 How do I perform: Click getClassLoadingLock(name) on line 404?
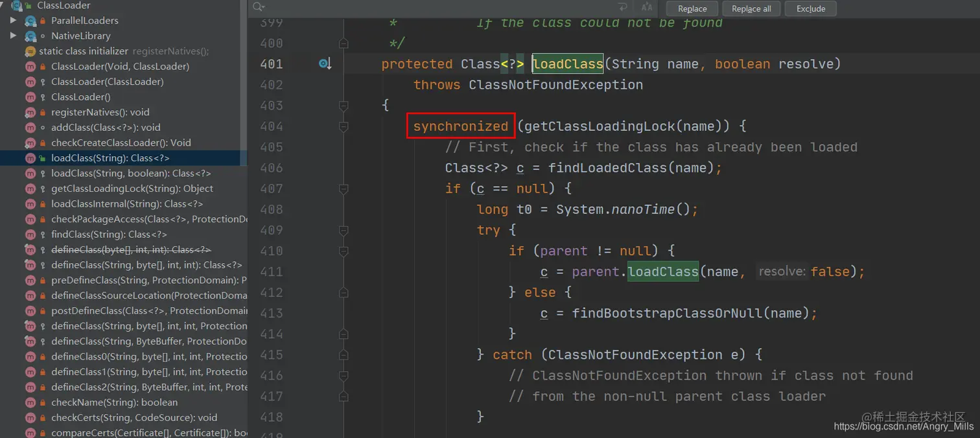click(623, 126)
